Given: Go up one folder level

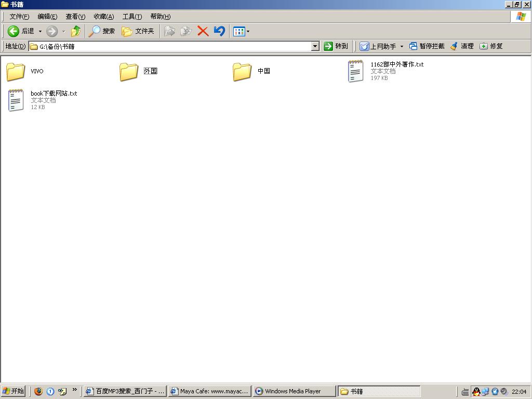Looking at the screenshot, I should click(76, 31).
